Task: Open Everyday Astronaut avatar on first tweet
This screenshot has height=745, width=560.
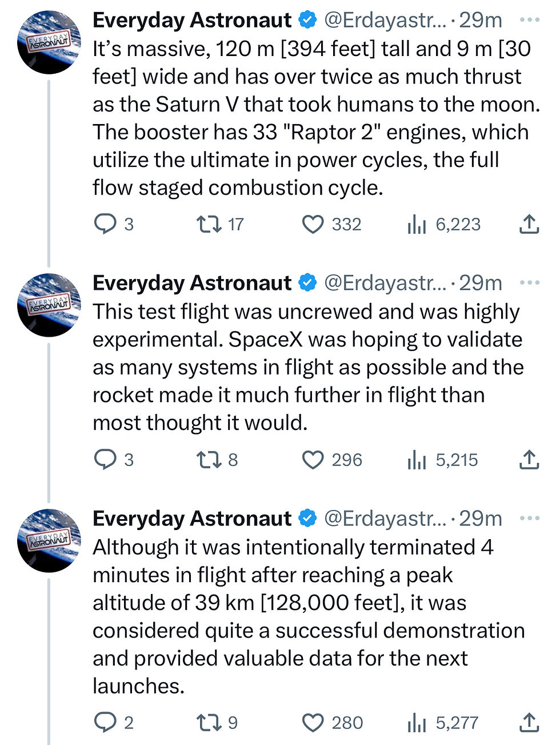Action: click(x=49, y=42)
